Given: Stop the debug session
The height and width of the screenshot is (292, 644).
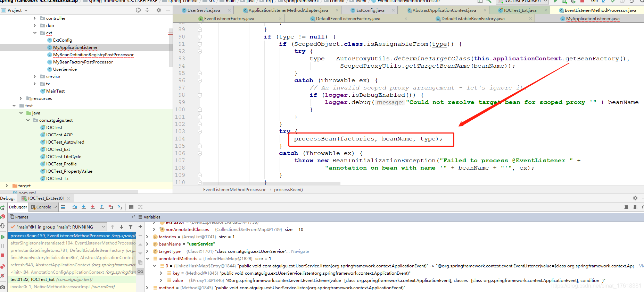Looking at the screenshot, I should (2, 255).
